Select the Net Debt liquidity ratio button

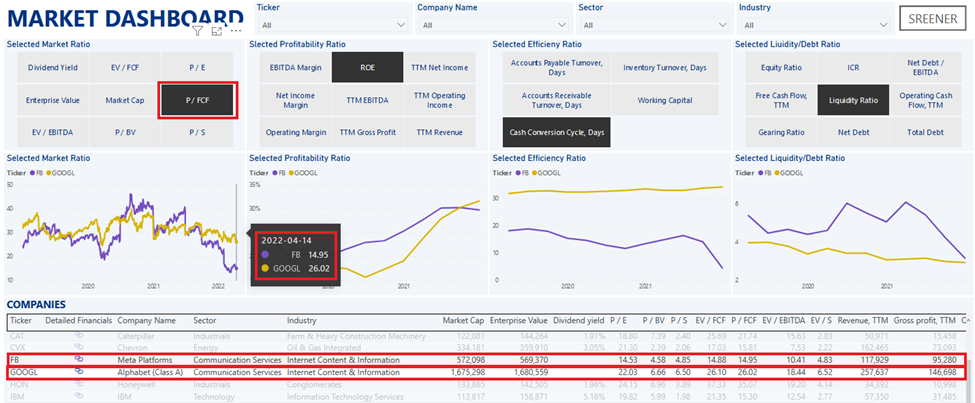point(854,132)
